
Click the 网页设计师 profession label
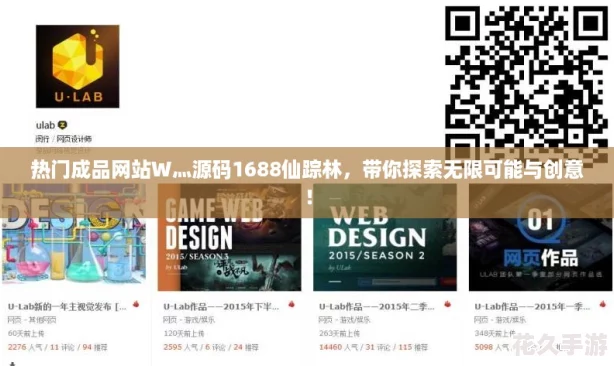74,139
